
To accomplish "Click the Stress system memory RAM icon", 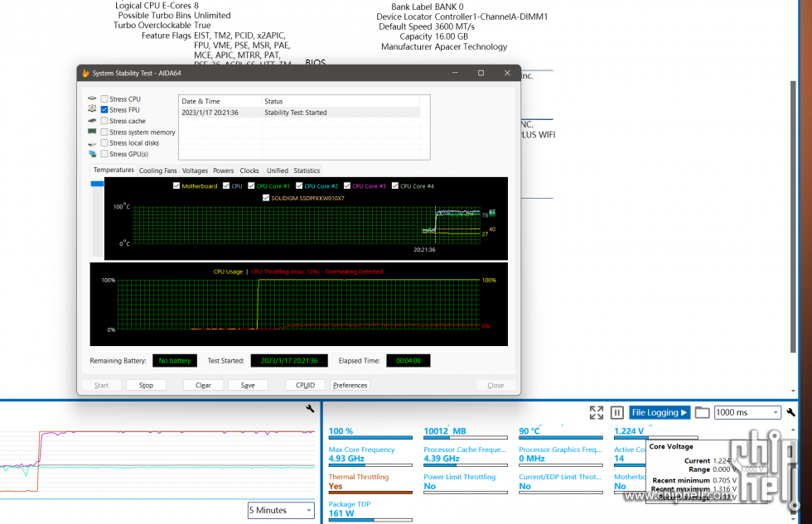I will pyautogui.click(x=92, y=132).
